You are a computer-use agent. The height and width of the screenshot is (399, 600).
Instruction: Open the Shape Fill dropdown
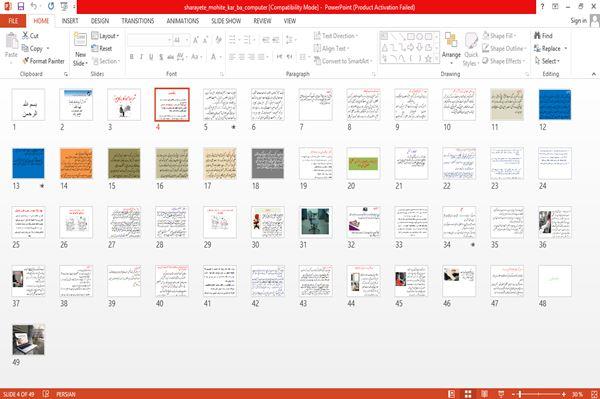[x=499, y=36]
